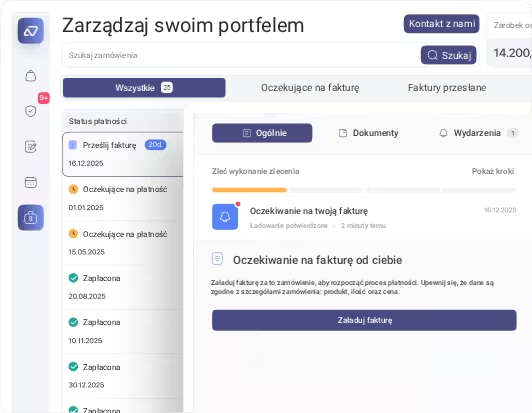Viewport: 532px width, 413px height.
Task: Click the green check icon for 20.08.2025
Action: tap(73, 278)
